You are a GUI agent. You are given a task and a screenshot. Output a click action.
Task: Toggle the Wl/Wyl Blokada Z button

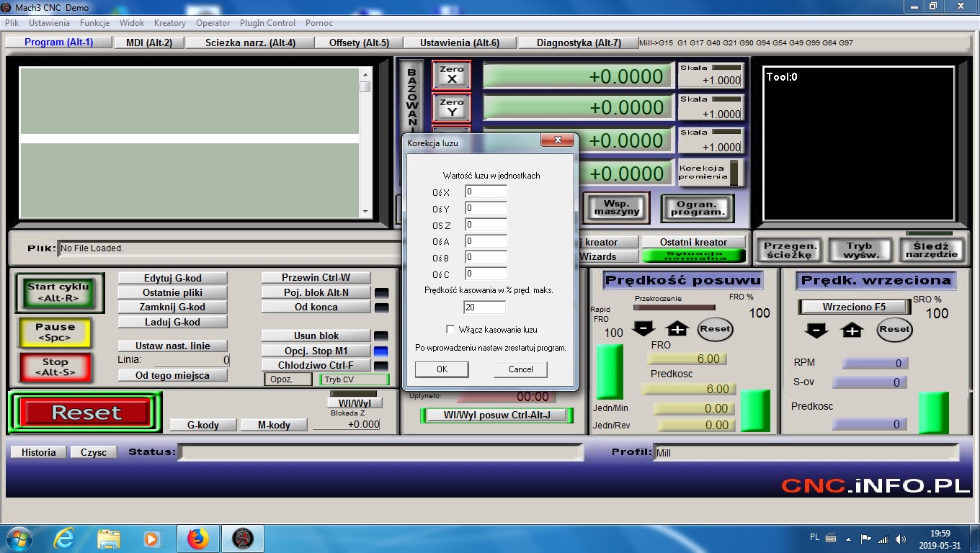355,403
